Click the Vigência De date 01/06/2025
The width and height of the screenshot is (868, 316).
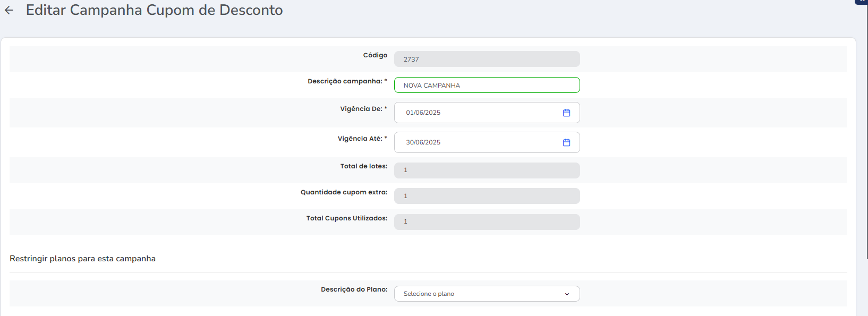point(423,113)
